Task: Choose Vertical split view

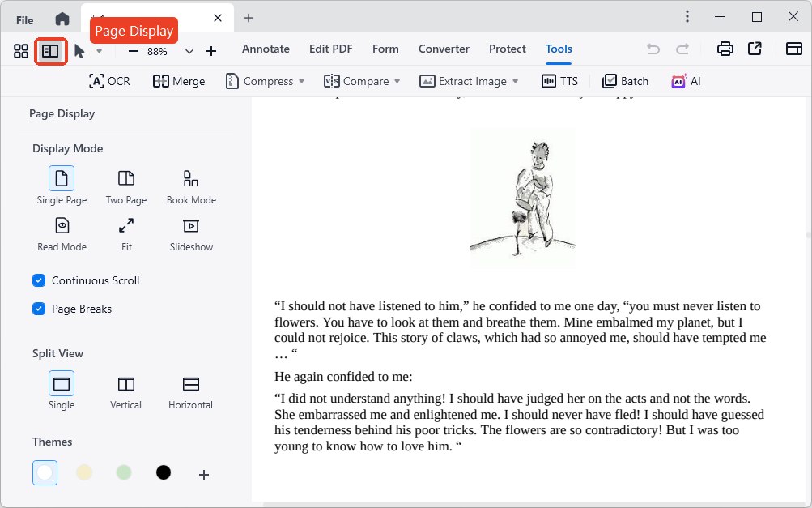Action: [126, 391]
